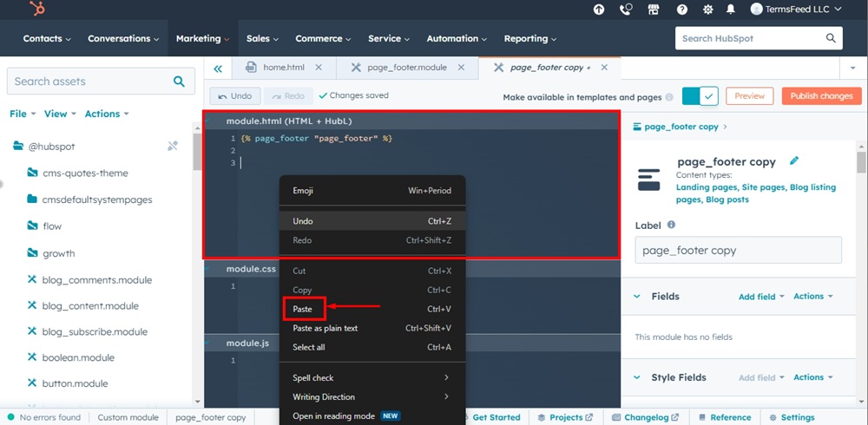Choose Paste as plain text in context menu
Image resolution: width=868 pixels, height=425 pixels.
372,328
